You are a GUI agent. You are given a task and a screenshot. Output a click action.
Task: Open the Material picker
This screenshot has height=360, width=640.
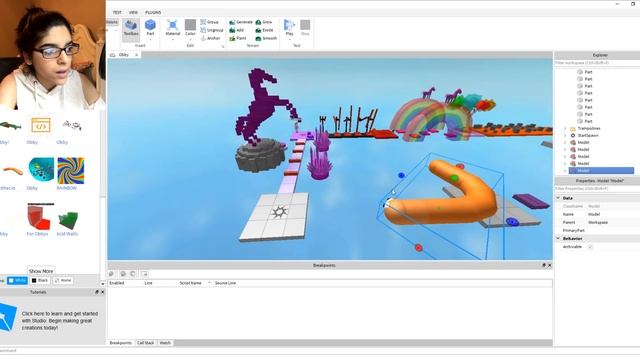(x=173, y=27)
